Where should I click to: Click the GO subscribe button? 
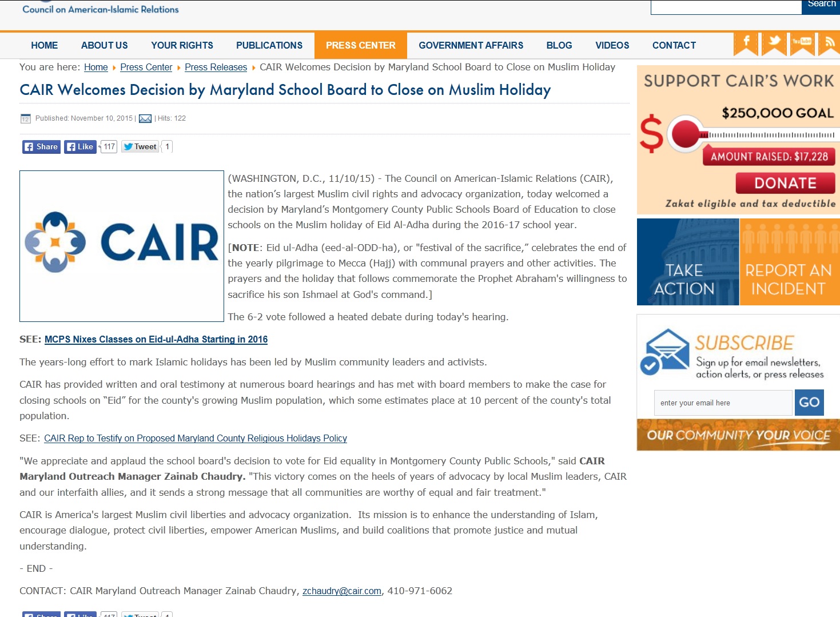[809, 403]
